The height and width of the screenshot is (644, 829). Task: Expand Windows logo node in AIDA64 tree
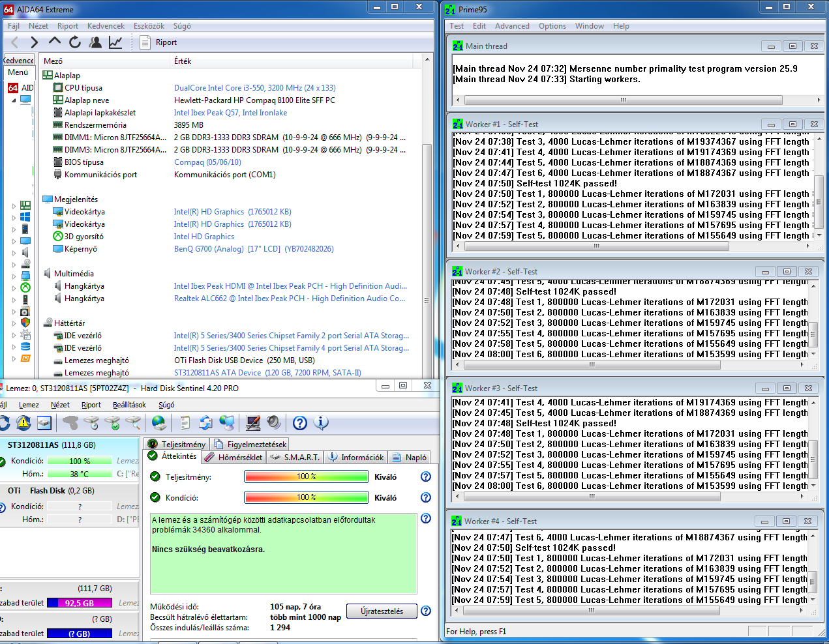[14, 217]
